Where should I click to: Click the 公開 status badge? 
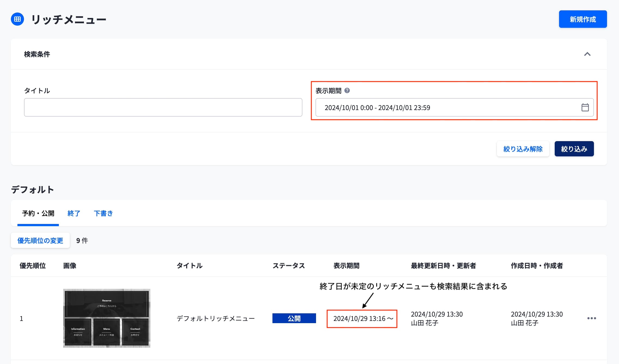click(x=294, y=318)
